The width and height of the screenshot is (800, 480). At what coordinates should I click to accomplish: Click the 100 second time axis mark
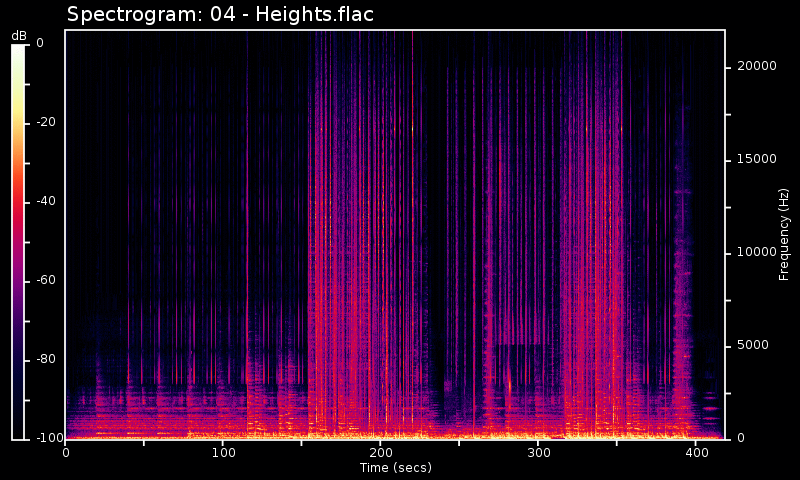click(223, 452)
